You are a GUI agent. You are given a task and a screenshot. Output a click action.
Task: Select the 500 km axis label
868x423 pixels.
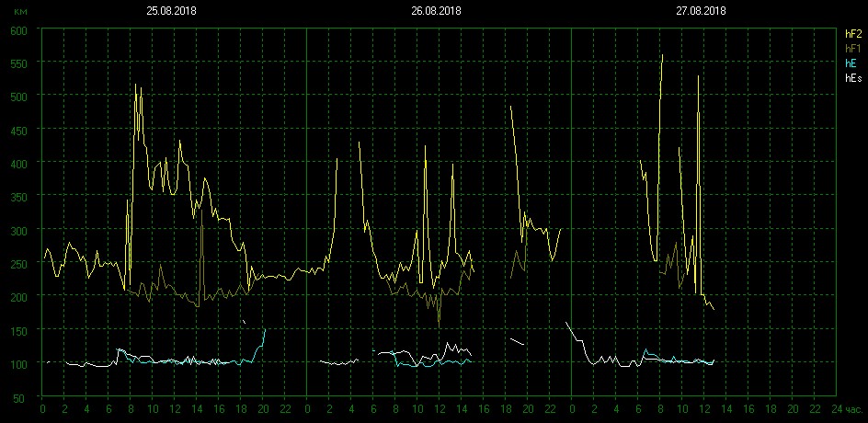[x=18, y=97]
